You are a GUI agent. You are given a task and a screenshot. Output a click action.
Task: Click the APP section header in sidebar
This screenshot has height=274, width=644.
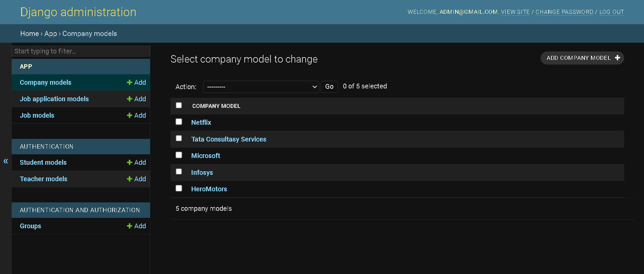pos(26,67)
